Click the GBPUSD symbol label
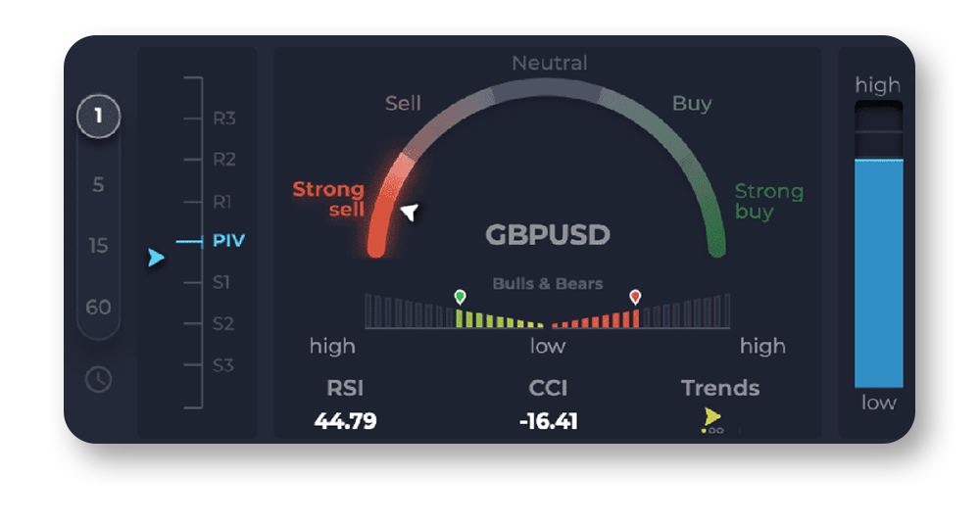 548,235
